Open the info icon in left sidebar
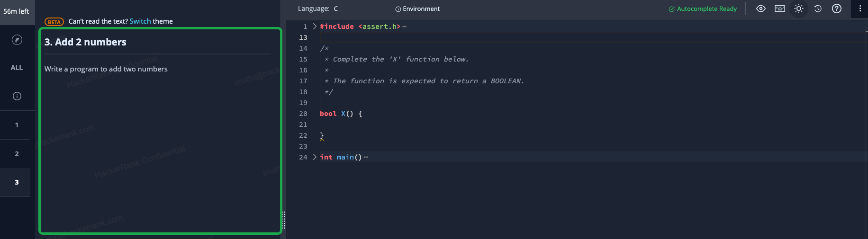 [17, 96]
